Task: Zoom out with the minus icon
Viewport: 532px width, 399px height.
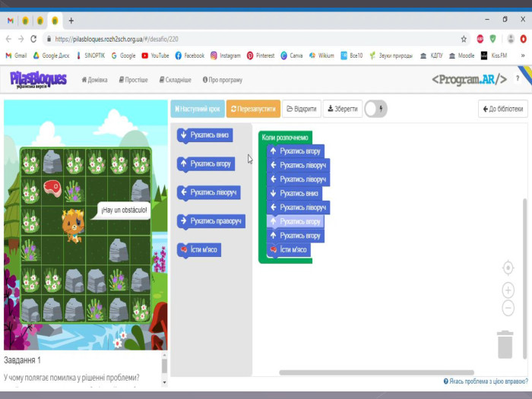Action: (508, 308)
